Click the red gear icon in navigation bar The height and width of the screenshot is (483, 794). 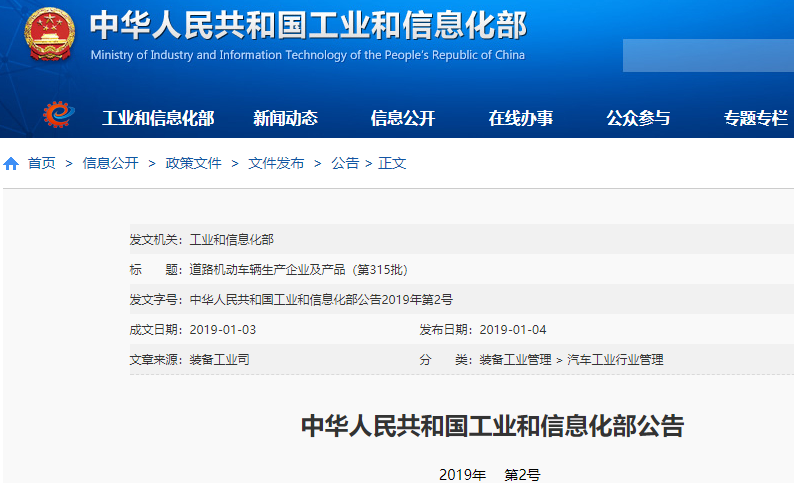click(59, 116)
